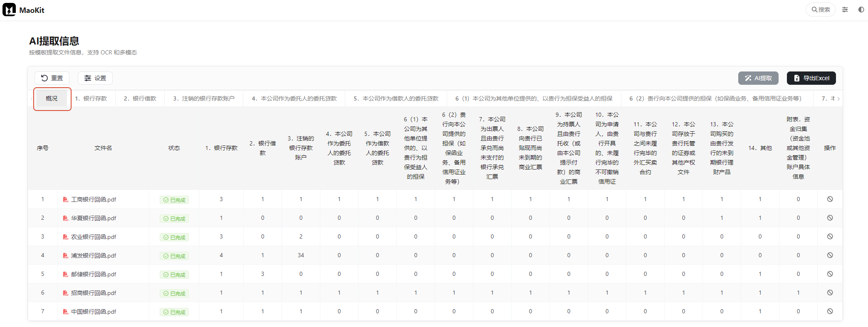Click value 4 in 浦发银行 银行存款 cell
The height and width of the screenshot is (327, 868).
[x=221, y=256]
